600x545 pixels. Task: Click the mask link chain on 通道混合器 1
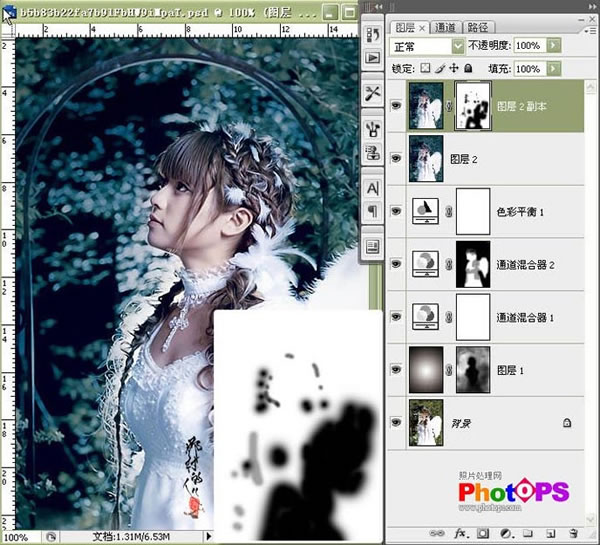coord(449,317)
